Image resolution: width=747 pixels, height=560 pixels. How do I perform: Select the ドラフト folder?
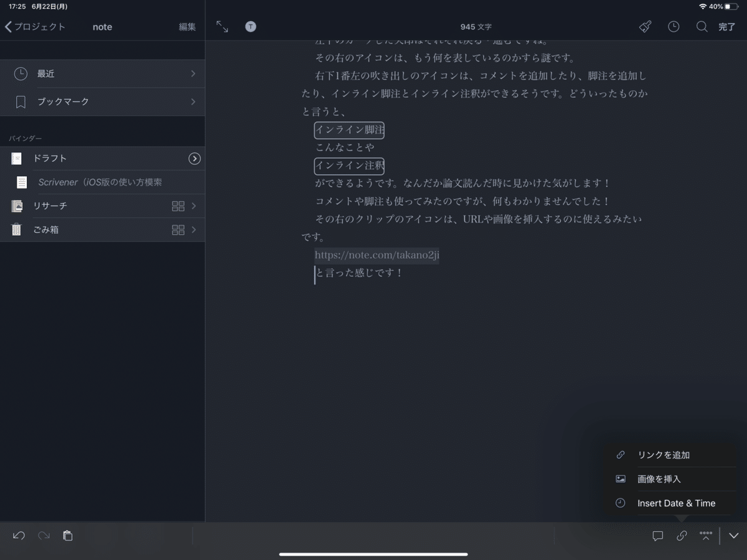102,159
